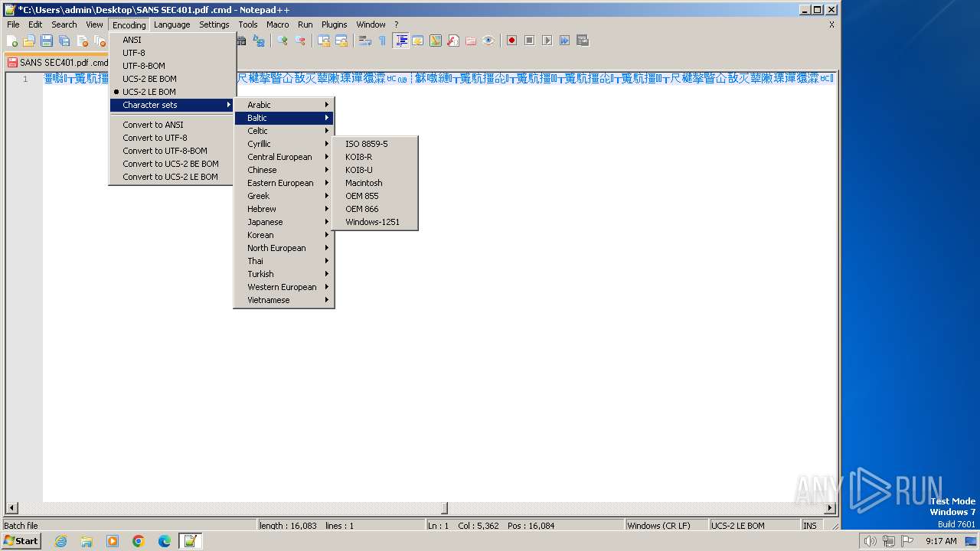Select ANSI encoding option
Viewport: 980px width, 551px height.
(x=172, y=40)
